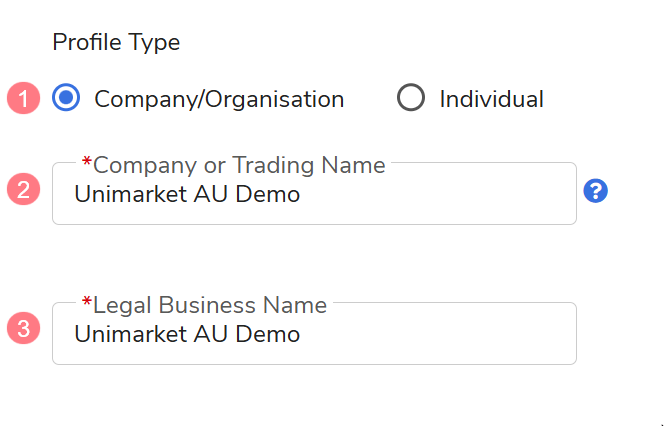Click the Legal Business Name floating label
This screenshot has width=670, height=426.
pyautogui.click(x=210, y=305)
